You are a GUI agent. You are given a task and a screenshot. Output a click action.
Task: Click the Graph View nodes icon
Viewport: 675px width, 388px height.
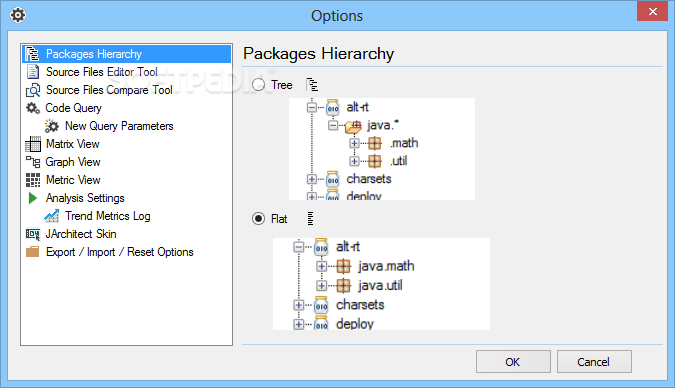click(x=33, y=162)
